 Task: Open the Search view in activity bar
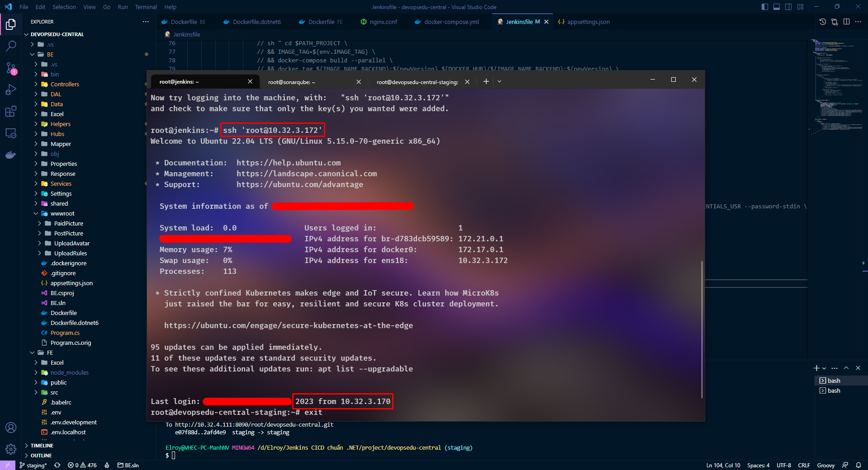11,46
